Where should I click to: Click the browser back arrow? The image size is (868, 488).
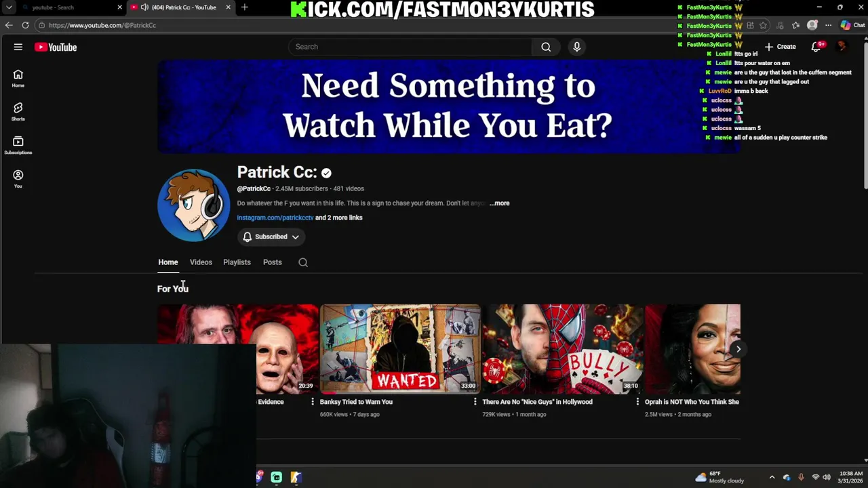click(x=9, y=25)
